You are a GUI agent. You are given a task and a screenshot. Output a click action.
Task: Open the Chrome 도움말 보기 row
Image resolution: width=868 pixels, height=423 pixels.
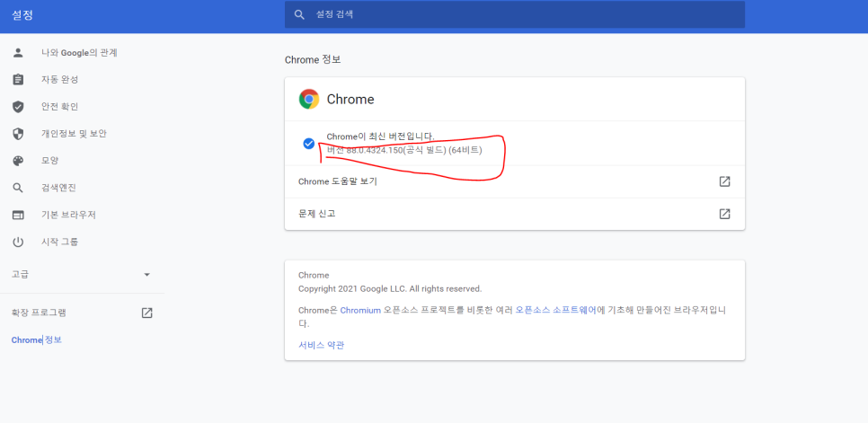[x=515, y=181]
